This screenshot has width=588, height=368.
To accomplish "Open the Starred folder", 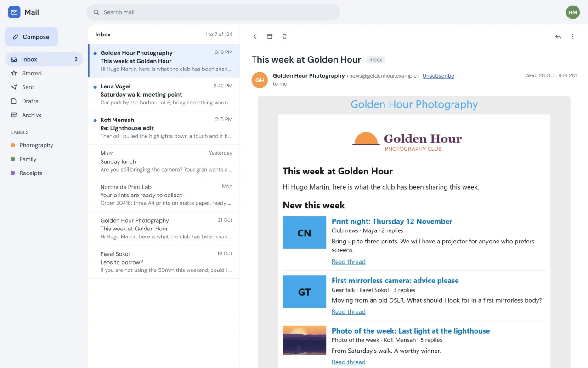I will pos(44,73).
